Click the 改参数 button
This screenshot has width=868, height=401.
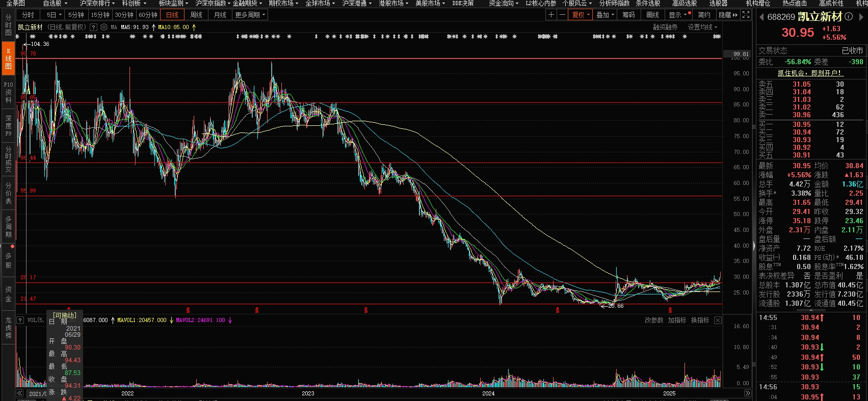pyautogui.click(x=654, y=320)
